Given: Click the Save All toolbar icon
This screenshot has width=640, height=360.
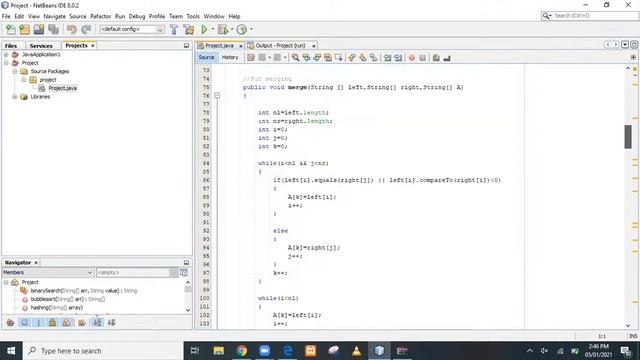Looking at the screenshot, I should point(53,29).
